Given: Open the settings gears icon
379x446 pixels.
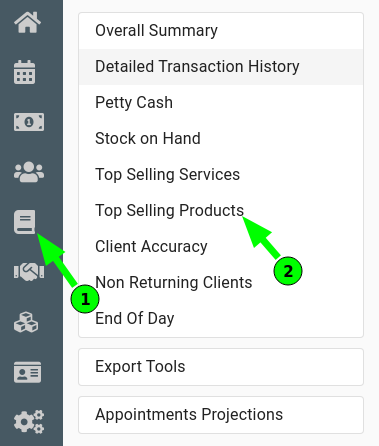Looking at the screenshot, I should pos(29,422).
